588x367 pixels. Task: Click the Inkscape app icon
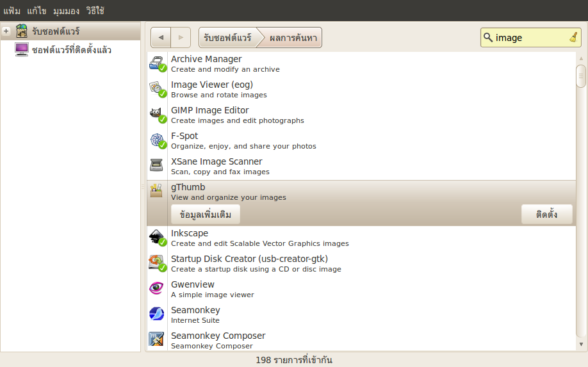point(157,238)
